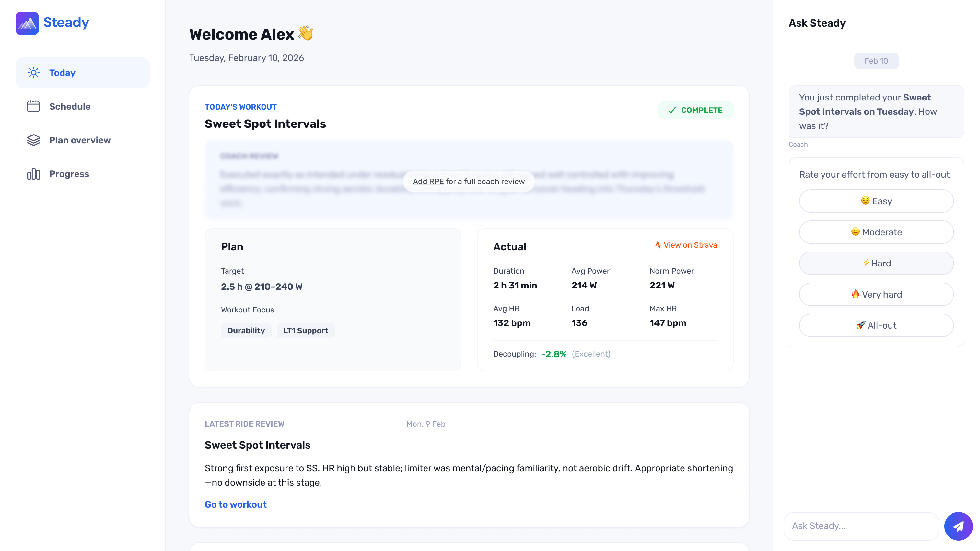
Task: Choose the Hard effort option
Action: point(876,263)
